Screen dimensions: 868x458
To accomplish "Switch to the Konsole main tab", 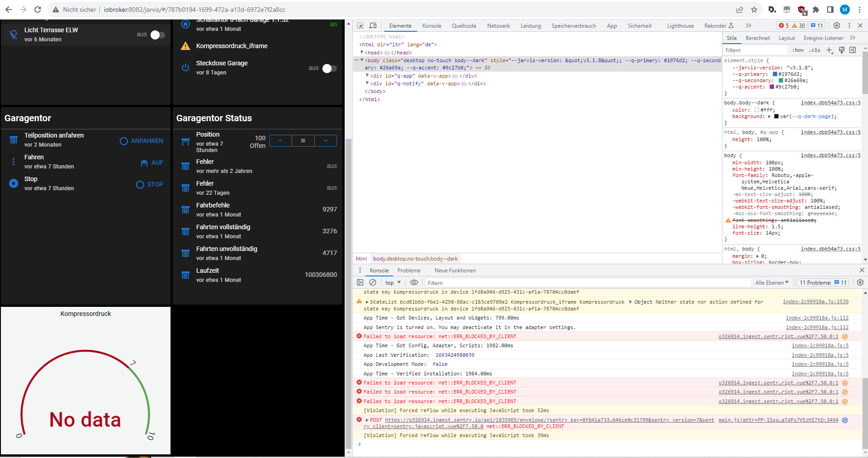I will click(432, 26).
